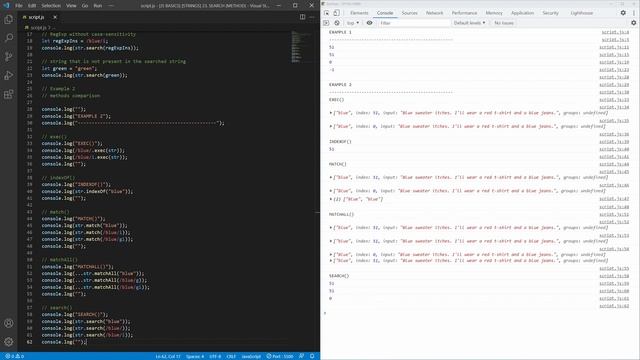Open DevTools settings gear
Screen dimensions: 640x360
pyautogui.click(x=623, y=13)
